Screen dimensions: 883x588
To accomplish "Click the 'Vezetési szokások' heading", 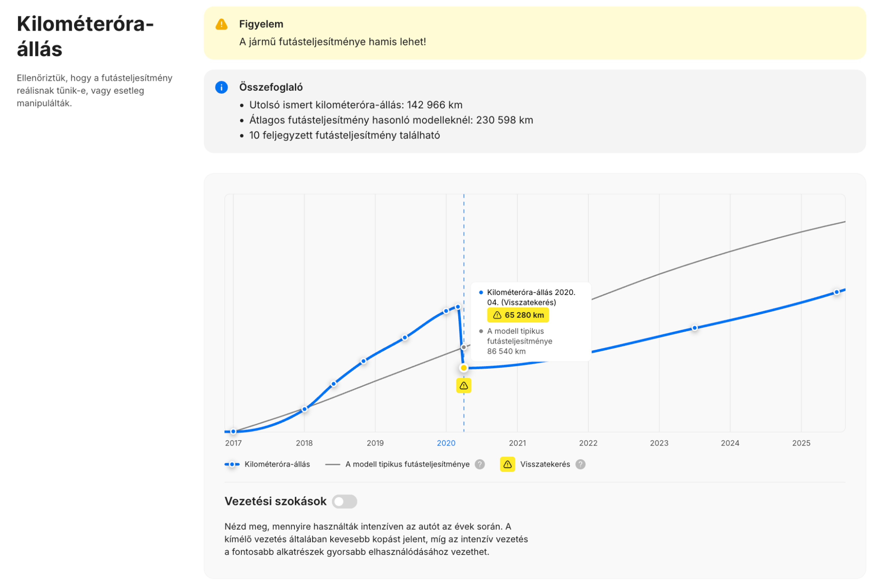I will (275, 501).
